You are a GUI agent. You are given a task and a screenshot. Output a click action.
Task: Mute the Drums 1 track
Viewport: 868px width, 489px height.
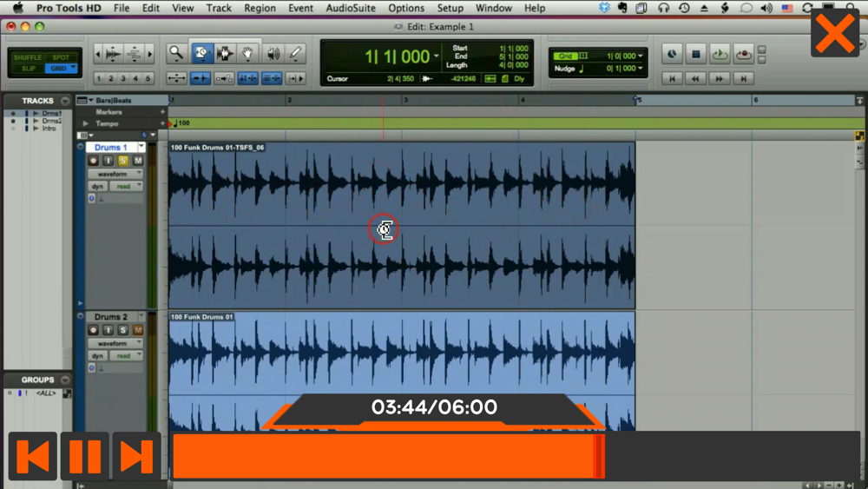tap(138, 161)
